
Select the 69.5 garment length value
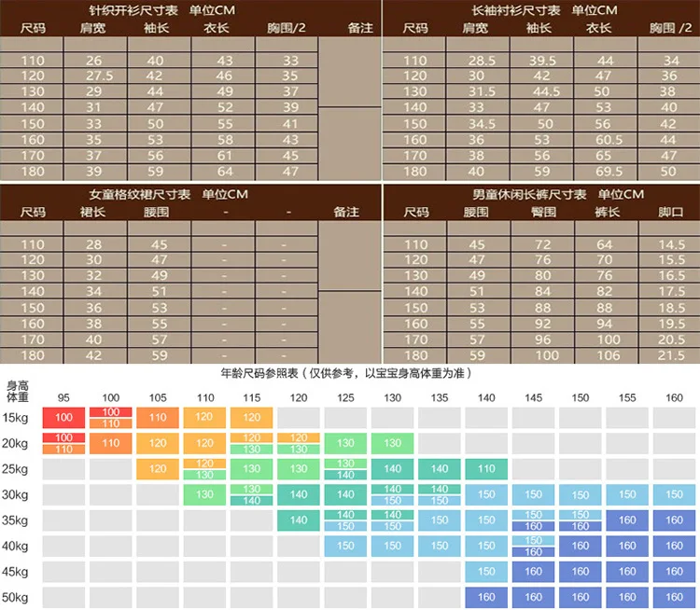tap(609, 172)
